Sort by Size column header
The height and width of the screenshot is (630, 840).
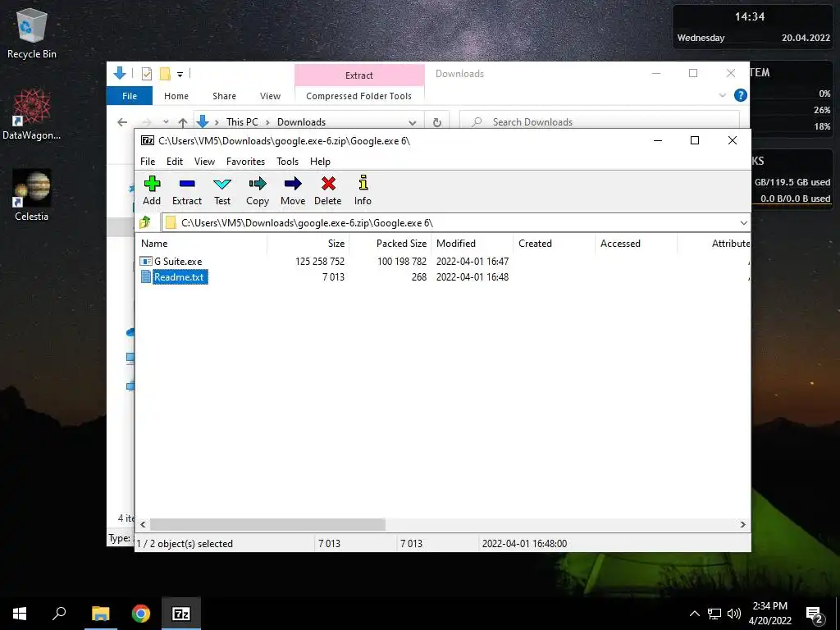(308, 243)
